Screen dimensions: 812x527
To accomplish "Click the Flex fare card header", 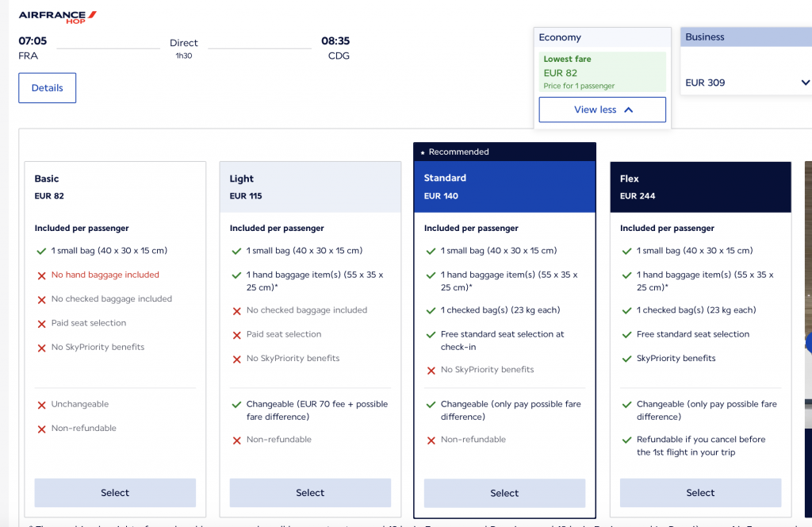I will point(700,187).
